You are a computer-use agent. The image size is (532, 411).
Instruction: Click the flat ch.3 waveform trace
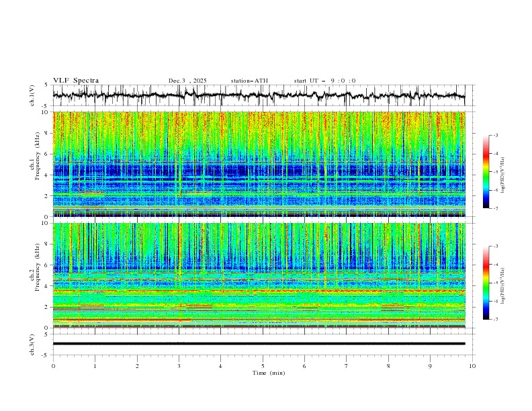(259, 344)
